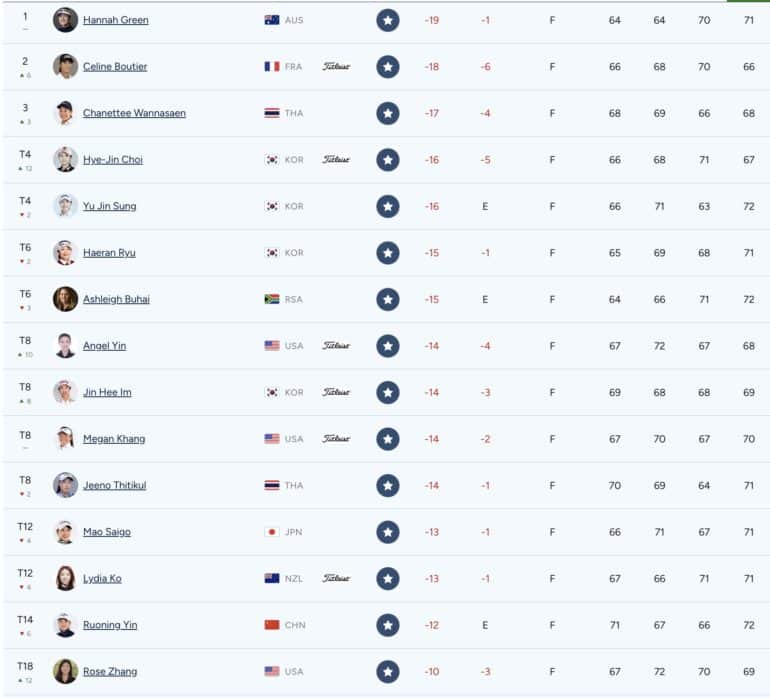Click the Titleist logo in Angel Yin's row

click(336, 346)
